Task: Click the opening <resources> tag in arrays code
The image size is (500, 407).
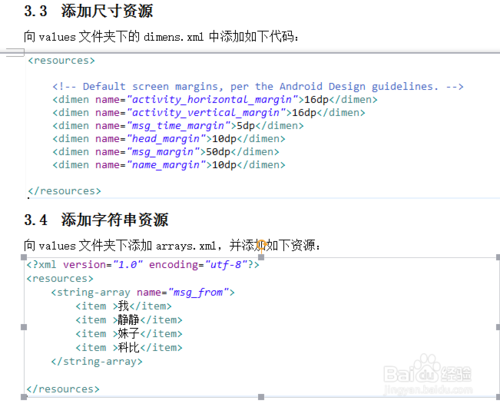Action: point(60,278)
